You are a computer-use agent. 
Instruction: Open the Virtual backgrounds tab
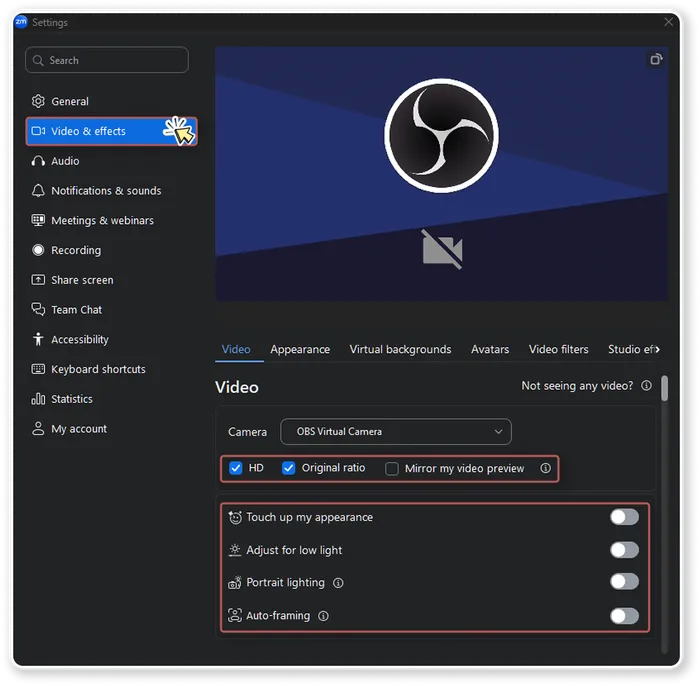click(x=400, y=349)
